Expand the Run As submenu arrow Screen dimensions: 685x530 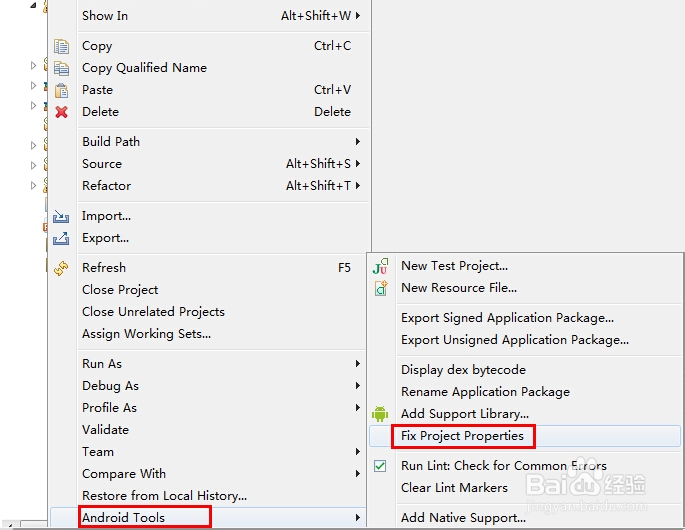(x=358, y=364)
